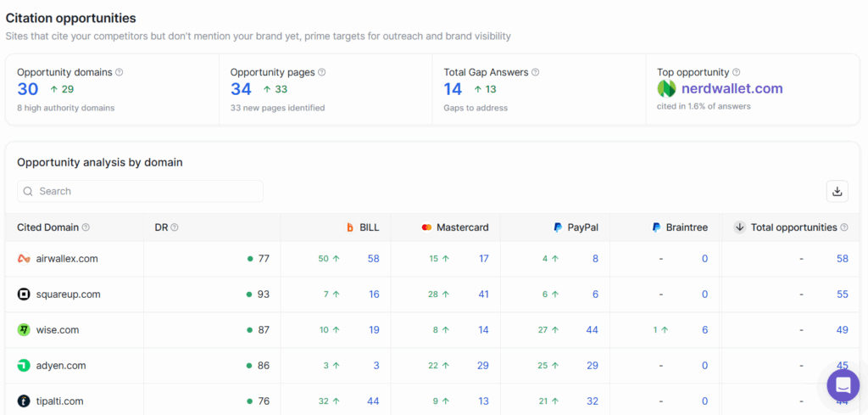Click the nerdwallet logo icon
Viewport: 868px width, 415px height.
click(x=666, y=88)
